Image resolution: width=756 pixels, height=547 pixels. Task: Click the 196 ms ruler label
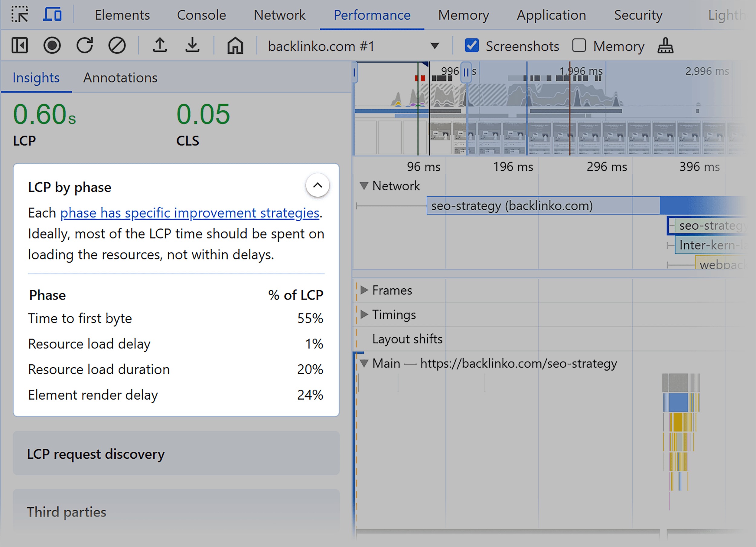[513, 167]
